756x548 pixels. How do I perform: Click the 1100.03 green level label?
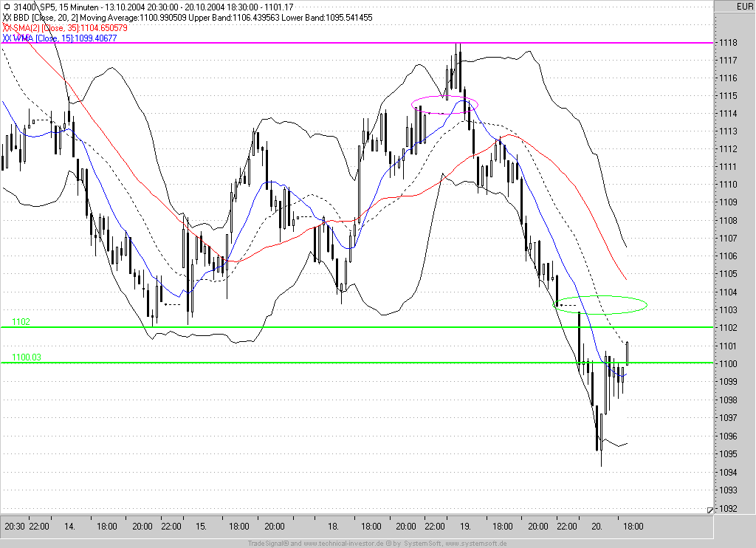point(27,357)
